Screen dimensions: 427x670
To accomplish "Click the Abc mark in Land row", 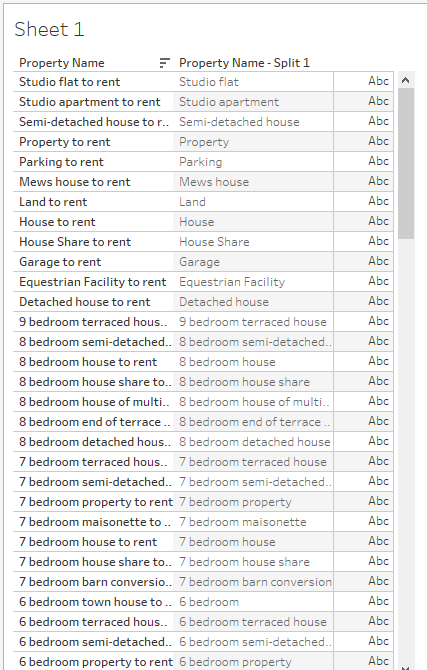I will 378,201.
